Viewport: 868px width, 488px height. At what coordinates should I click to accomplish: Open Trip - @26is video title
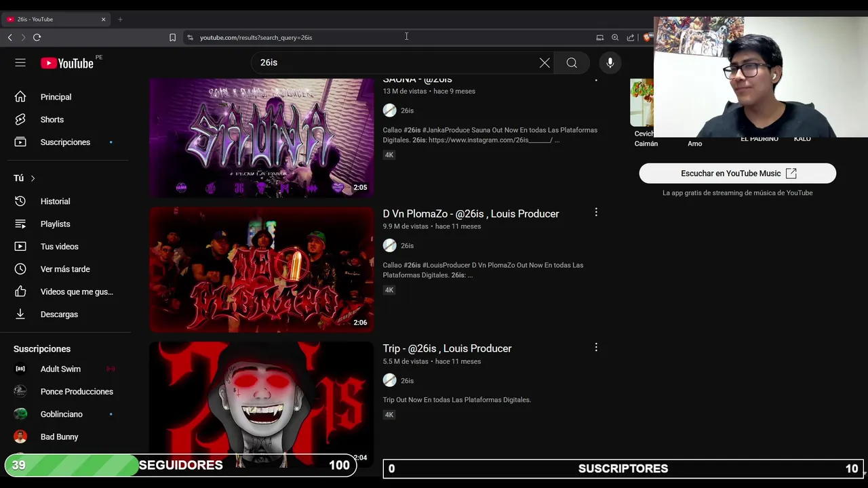pos(447,348)
